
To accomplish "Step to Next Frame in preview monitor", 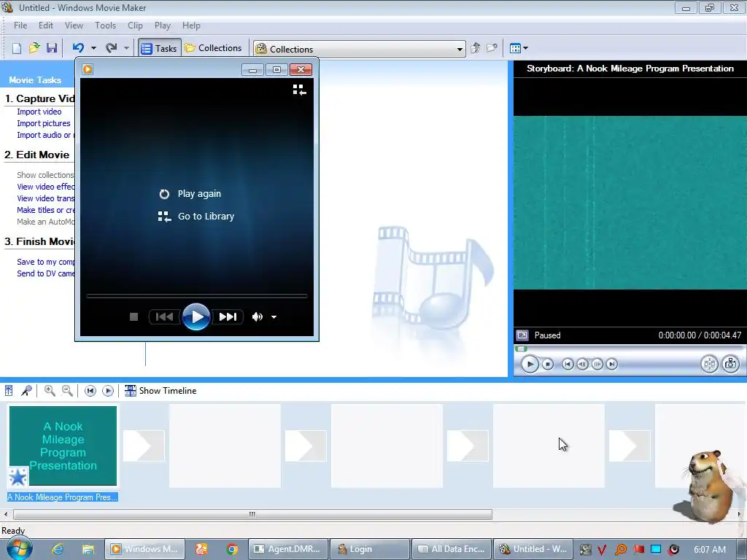I will click(597, 365).
